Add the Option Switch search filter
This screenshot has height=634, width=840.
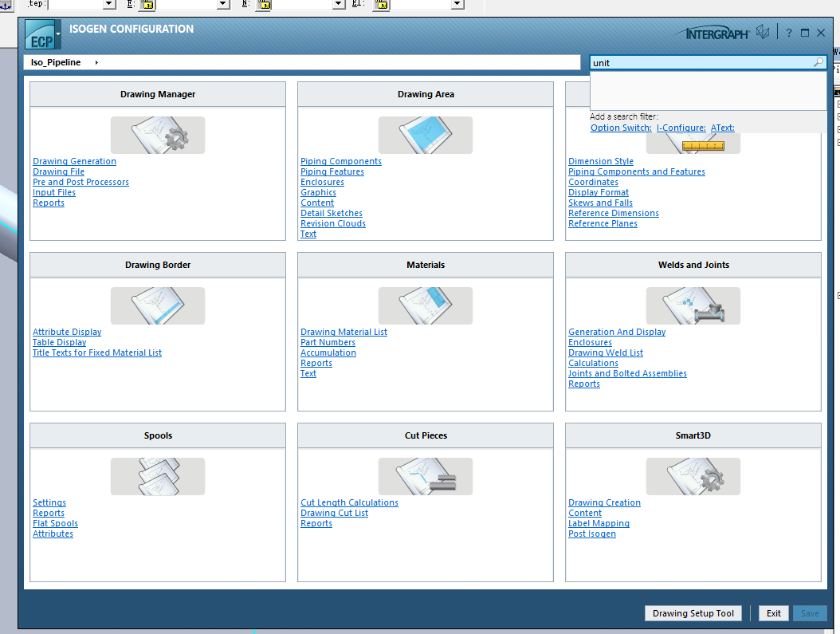tap(621, 128)
